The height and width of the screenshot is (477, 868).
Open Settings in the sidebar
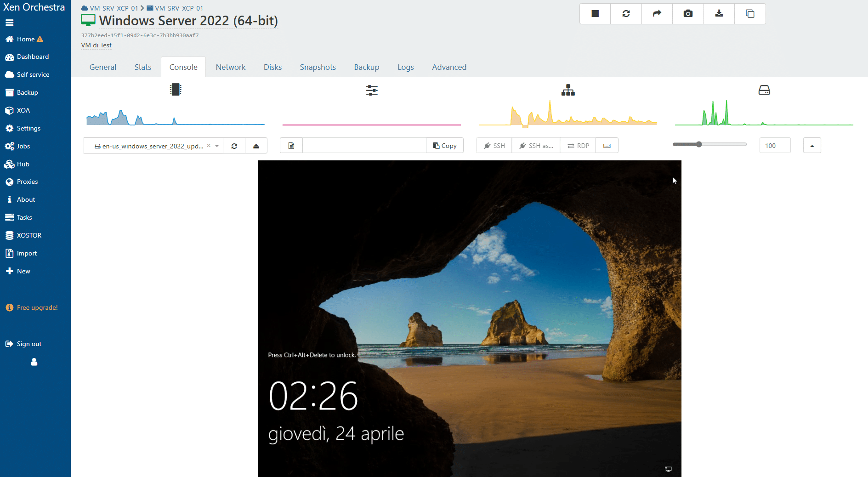pyautogui.click(x=23, y=128)
